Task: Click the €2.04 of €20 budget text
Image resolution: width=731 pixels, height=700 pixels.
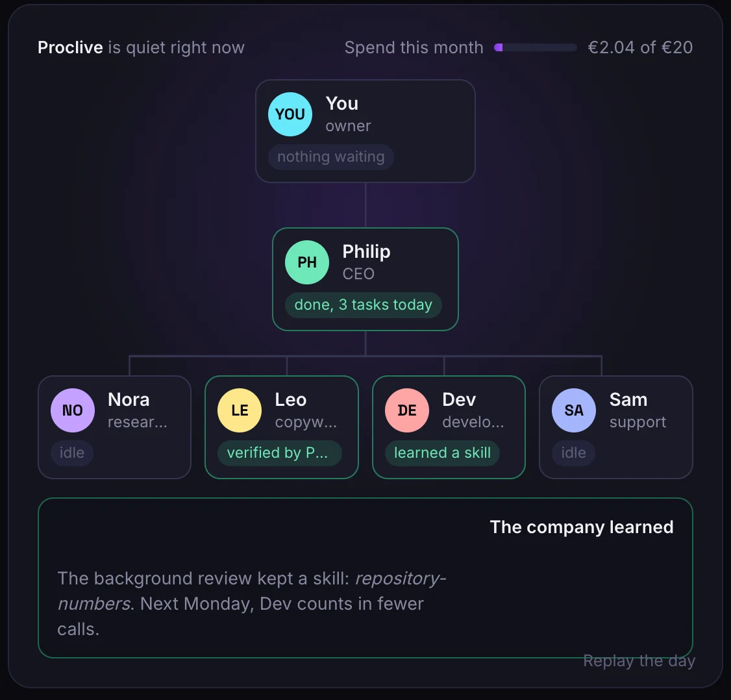Action: [x=640, y=47]
